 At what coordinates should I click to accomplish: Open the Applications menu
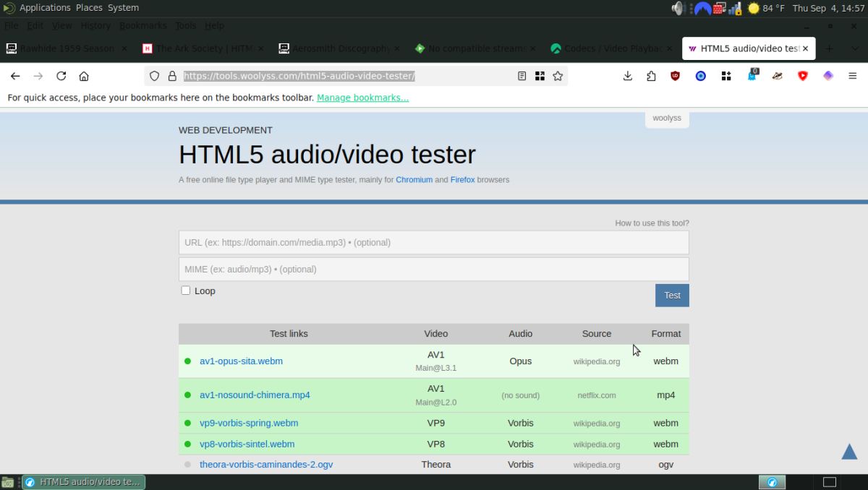(x=45, y=8)
